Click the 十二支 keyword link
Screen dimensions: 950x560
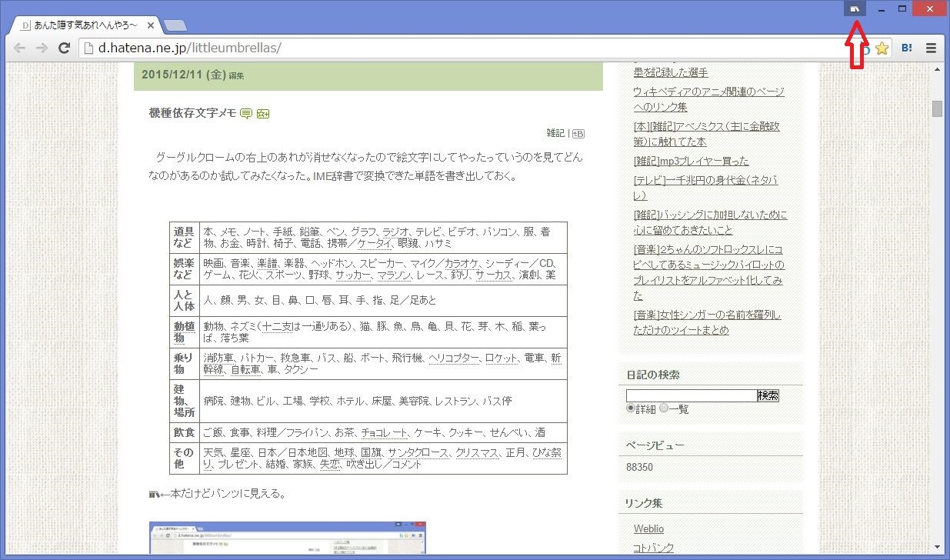276,327
